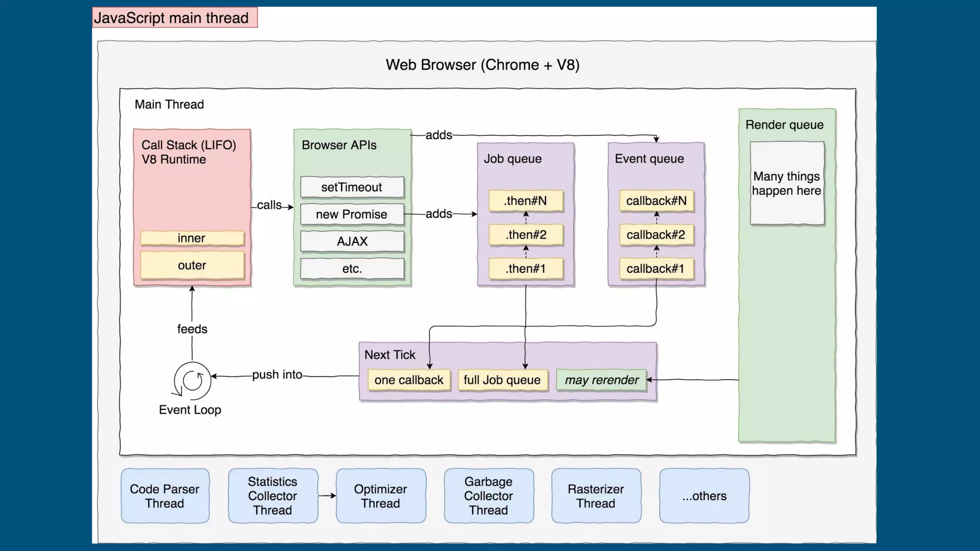Select the Code Parser Thread block
This screenshot has height=551, width=980.
coord(165,496)
